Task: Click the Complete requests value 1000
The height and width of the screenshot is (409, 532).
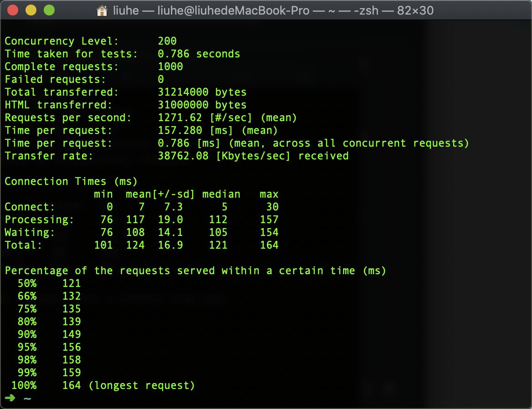Action: (x=170, y=66)
